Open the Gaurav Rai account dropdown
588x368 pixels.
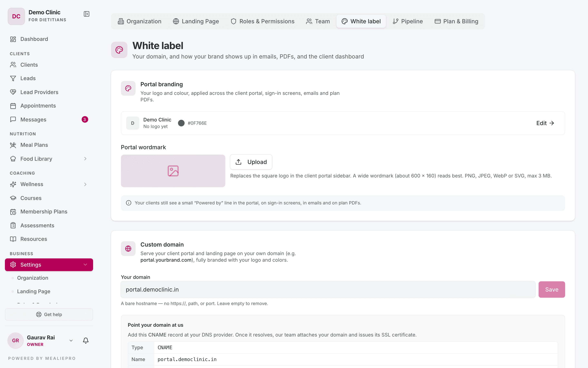pos(71,340)
